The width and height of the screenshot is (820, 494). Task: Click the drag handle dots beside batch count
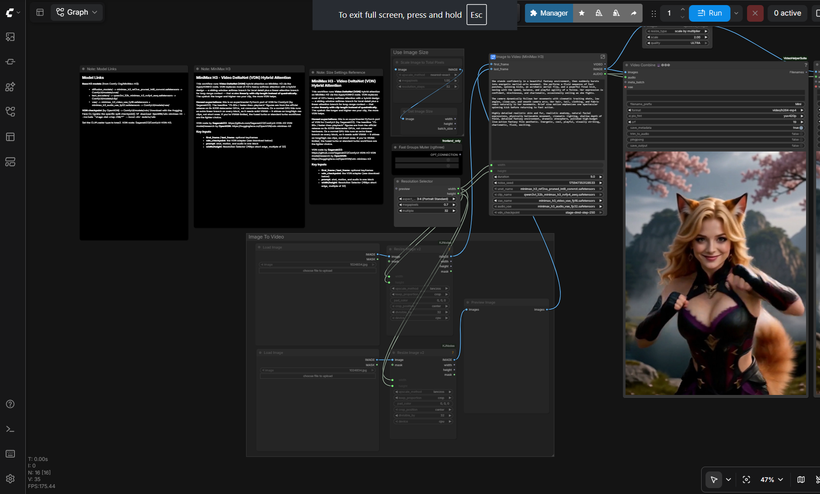653,14
